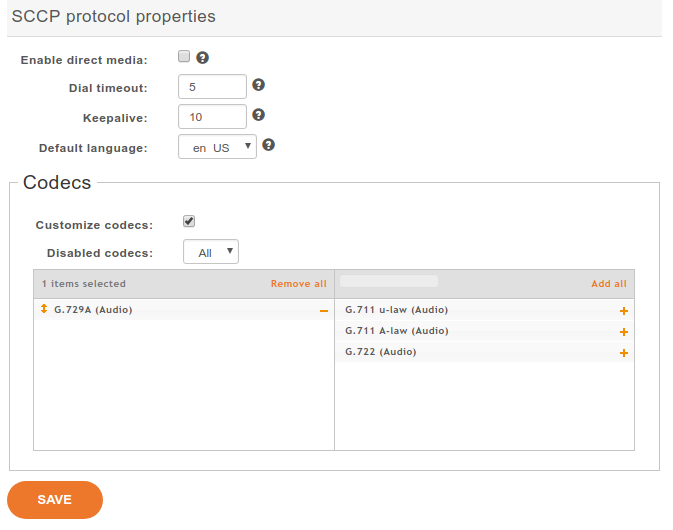Click the Enable direct media label

point(84,60)
